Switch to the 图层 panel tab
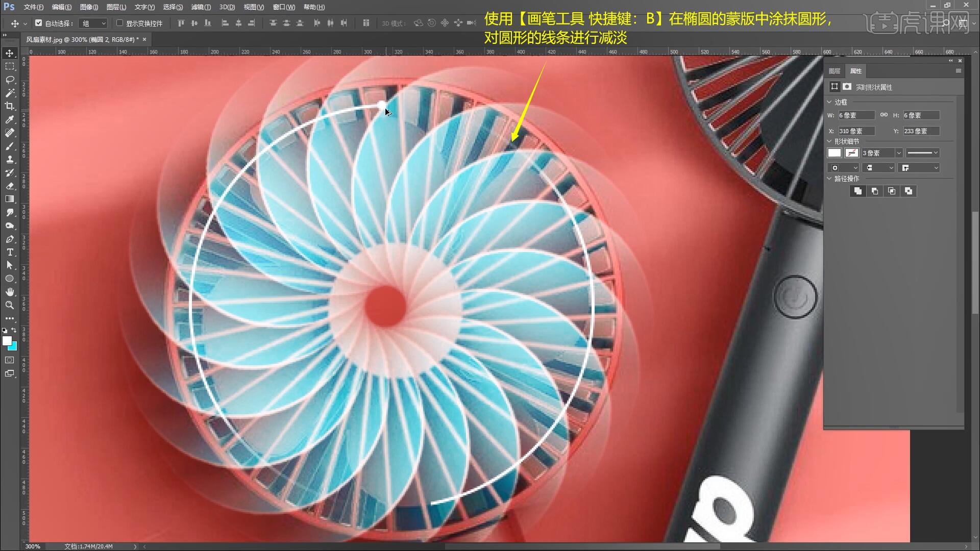This screenshot has height=551, width=980. [835, 71]
